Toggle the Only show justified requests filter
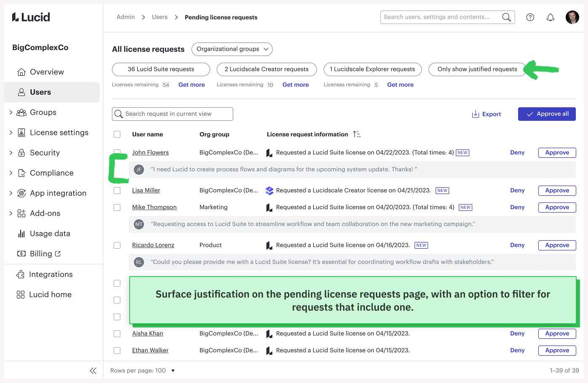 click(477, 69)
